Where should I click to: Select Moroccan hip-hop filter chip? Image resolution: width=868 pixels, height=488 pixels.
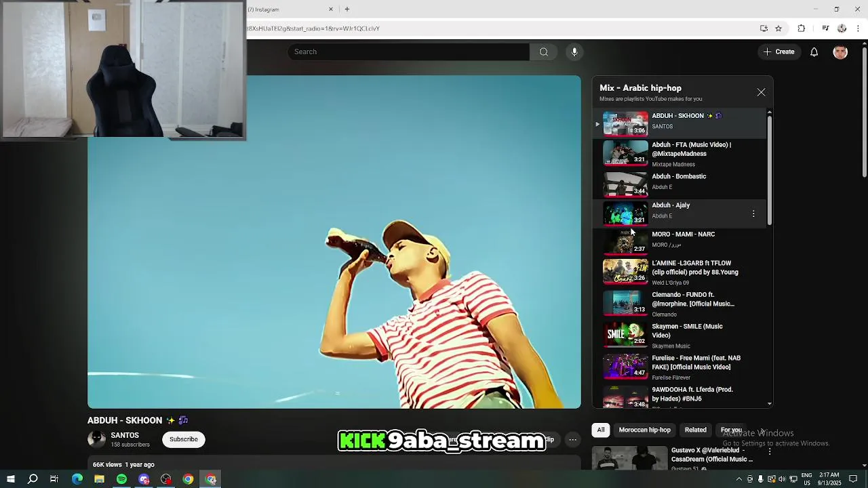644,430
